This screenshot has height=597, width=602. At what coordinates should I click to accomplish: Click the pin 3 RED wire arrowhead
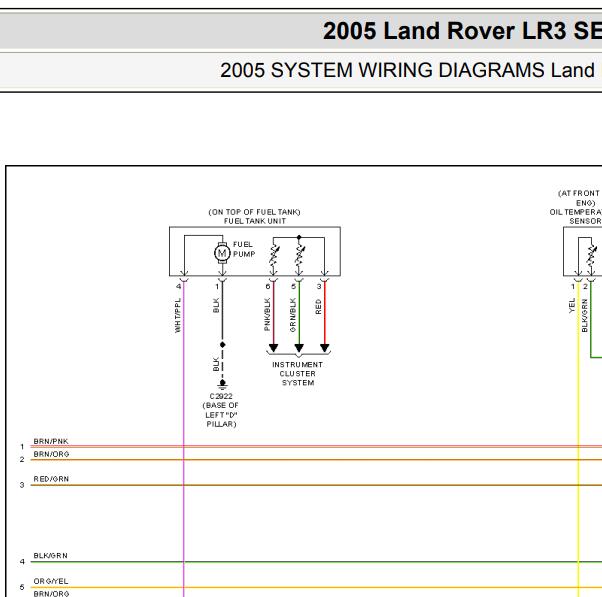[x=325, y=348]
